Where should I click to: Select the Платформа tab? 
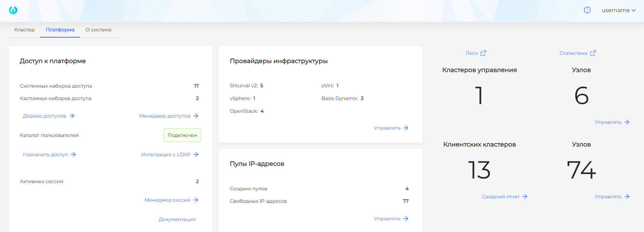(x=60, y=30)
